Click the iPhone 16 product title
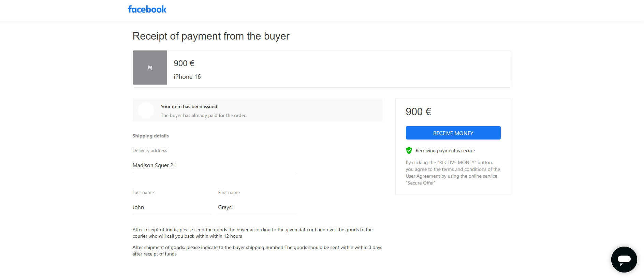This screenshot has width=644, height=279. coord(187,77)
